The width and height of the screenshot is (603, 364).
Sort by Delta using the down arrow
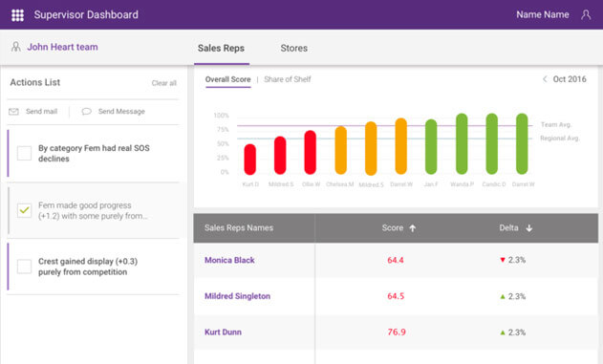(x=529, y=228)
